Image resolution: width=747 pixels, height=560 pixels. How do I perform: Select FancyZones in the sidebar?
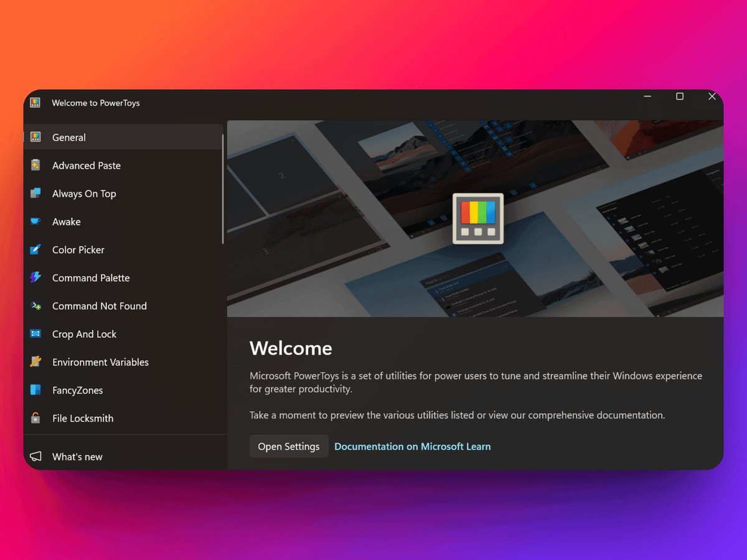click(x=123, y=390)
